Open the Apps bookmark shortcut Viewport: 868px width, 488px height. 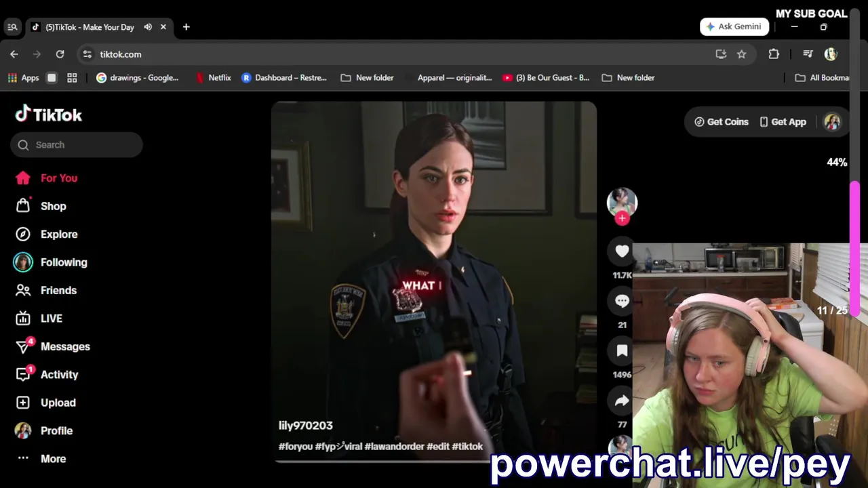[x=24, y=78]
